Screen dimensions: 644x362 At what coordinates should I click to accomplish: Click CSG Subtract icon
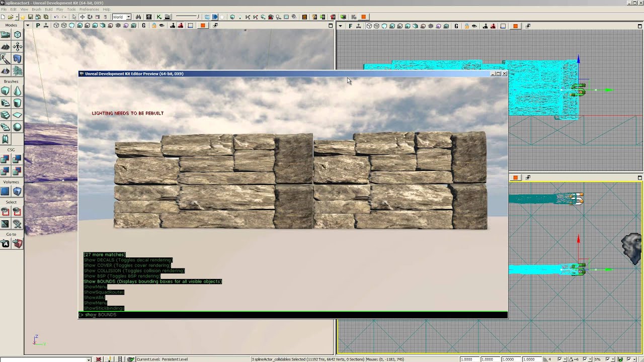click(17, 159)
